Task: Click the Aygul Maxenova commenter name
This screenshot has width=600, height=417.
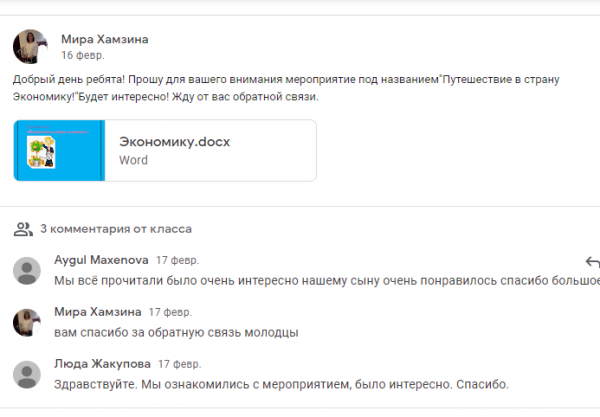Action: click(x=99, y=260)
